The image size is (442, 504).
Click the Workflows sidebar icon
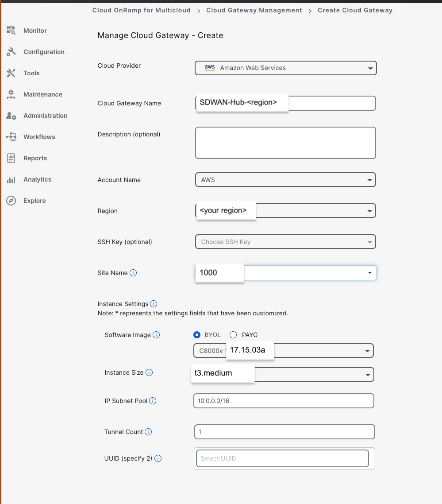pos(11,137)
